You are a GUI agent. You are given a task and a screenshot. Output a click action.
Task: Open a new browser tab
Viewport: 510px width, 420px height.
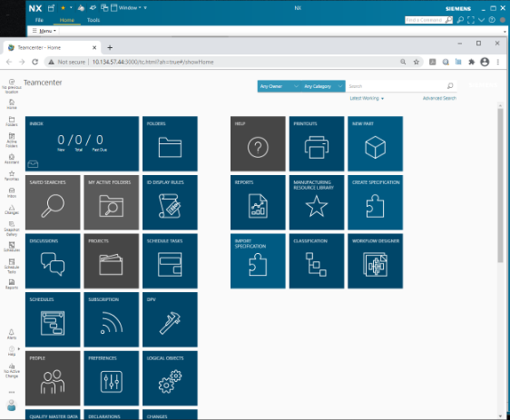110,47
